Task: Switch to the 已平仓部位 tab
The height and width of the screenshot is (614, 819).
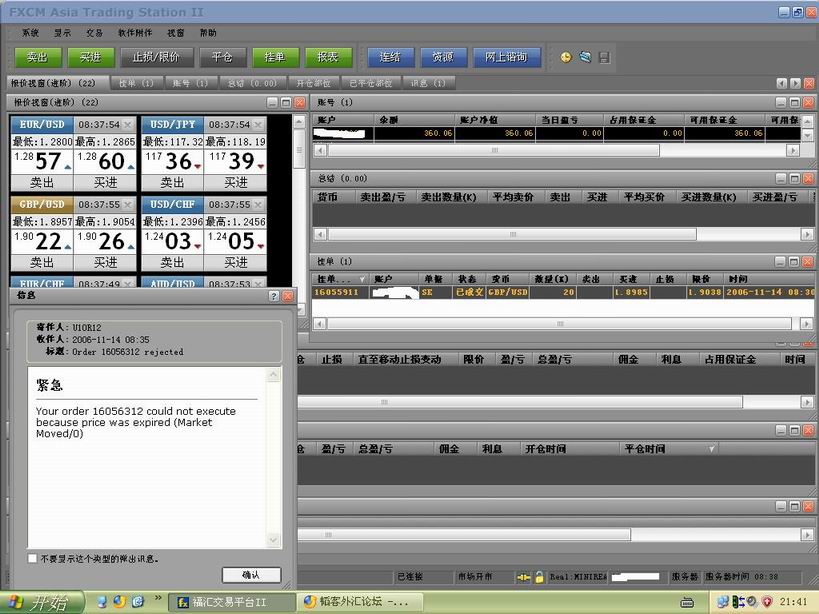Action: 370,83
